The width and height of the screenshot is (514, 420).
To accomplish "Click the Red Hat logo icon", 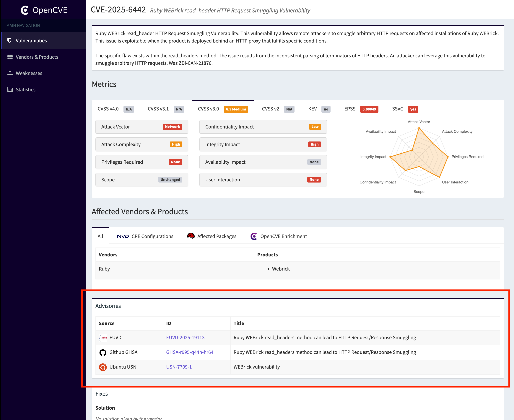I will (191, 236).
